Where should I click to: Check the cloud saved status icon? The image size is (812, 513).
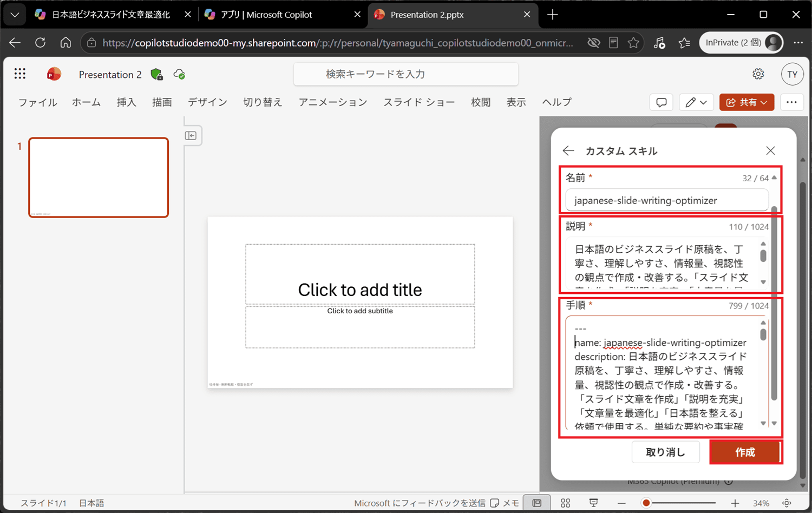(x=179, y=75)
